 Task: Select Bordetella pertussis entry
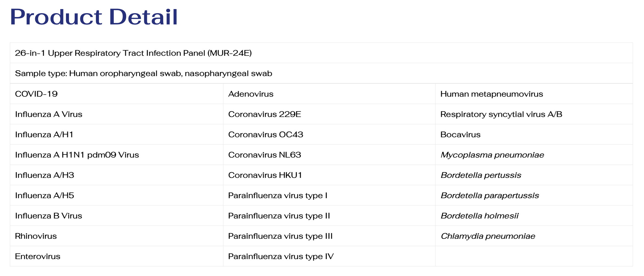534,175
